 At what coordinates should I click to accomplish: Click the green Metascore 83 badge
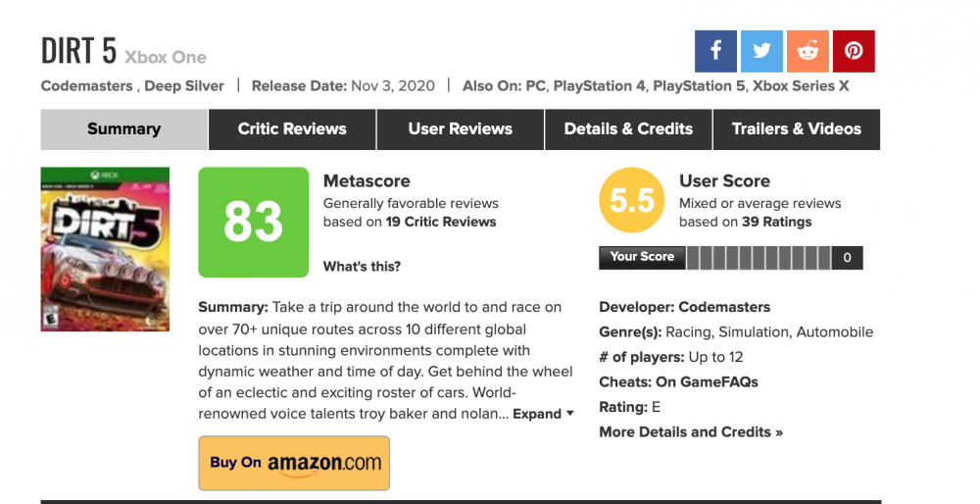(x=254, y=223)
